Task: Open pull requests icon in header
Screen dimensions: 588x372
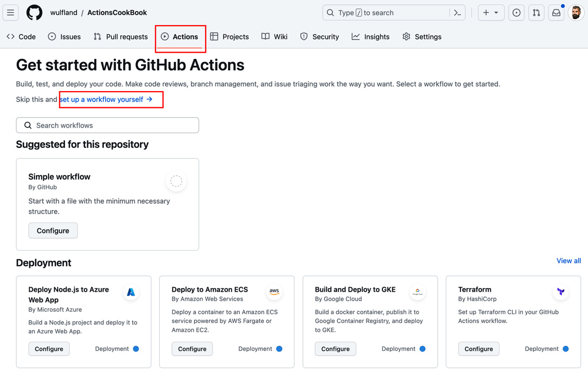Action: (536, 13)
